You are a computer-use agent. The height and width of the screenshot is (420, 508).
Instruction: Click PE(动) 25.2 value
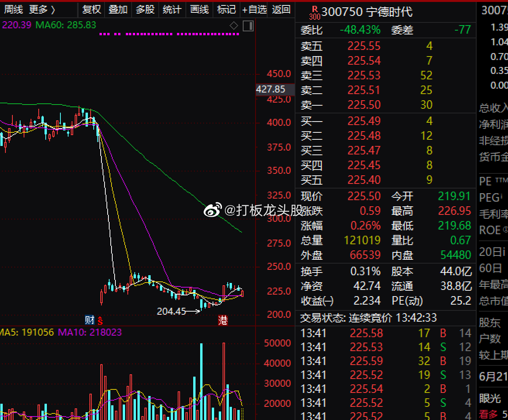click(460, 301)
